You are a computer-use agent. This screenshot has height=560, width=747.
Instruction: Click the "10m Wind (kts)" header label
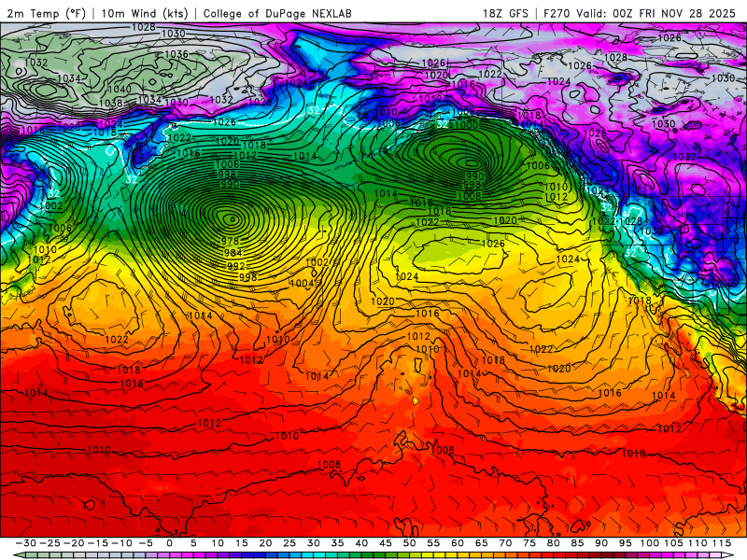tap(145, 13)
